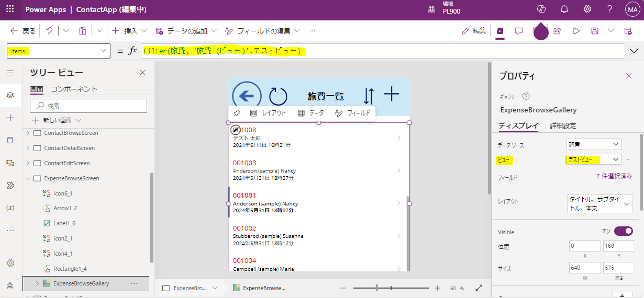Click 新しい画面 button
The height and width of the screenshot is (298, 644).
coord(57,120)
